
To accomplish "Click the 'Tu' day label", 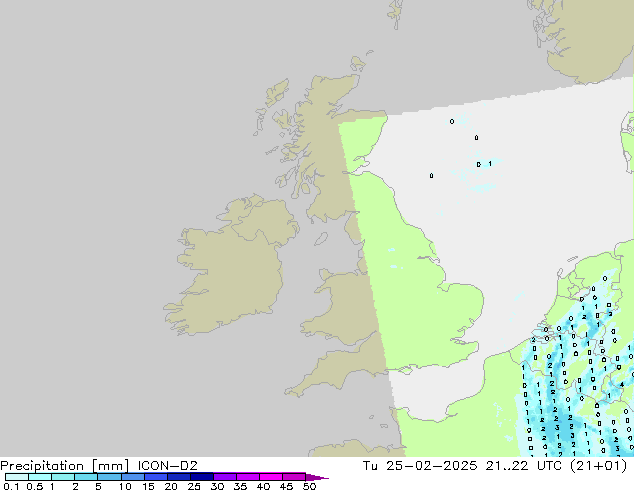I will tap(370, 466).
